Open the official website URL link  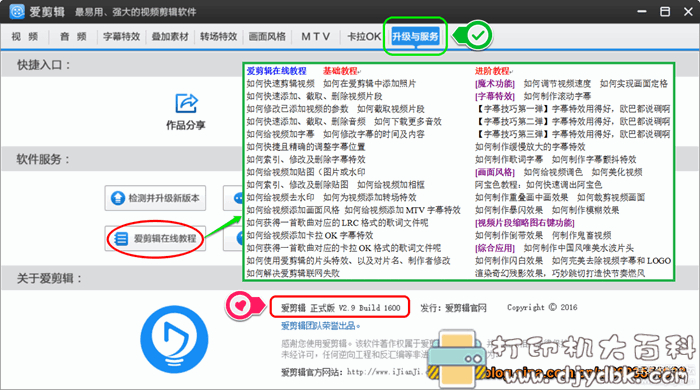[x=384, y=372]
